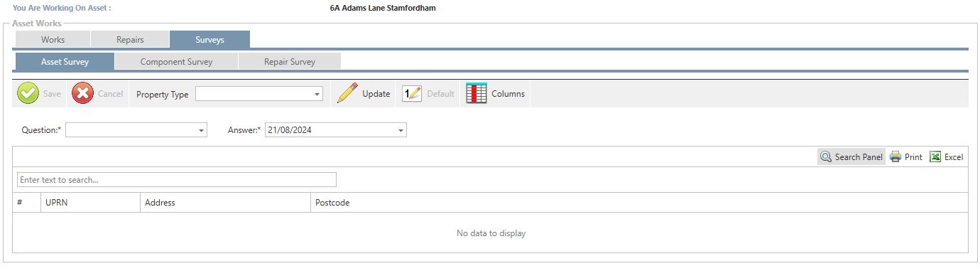The image size is (980, 271).
Task: Export the grid with the Excel icon
Action: click(935, 157)
